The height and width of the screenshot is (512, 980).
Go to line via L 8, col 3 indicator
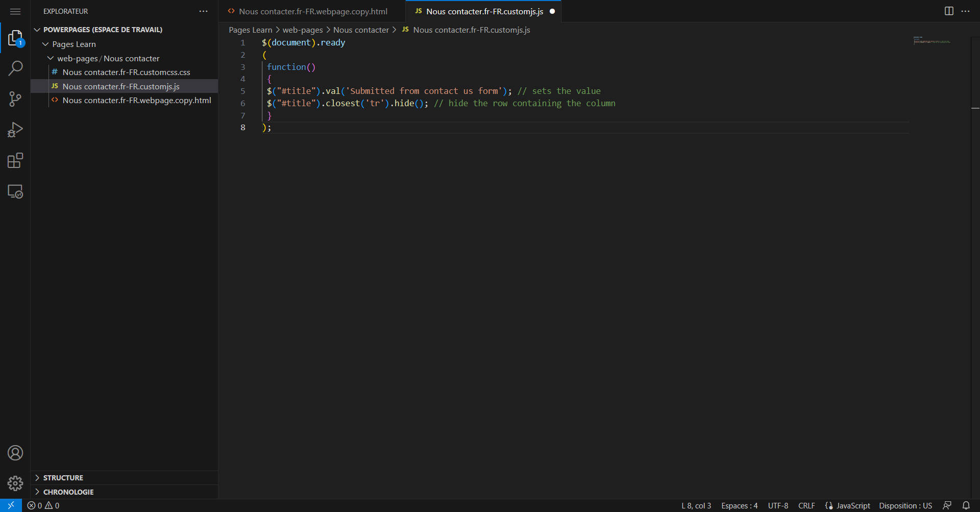(696, 505)
